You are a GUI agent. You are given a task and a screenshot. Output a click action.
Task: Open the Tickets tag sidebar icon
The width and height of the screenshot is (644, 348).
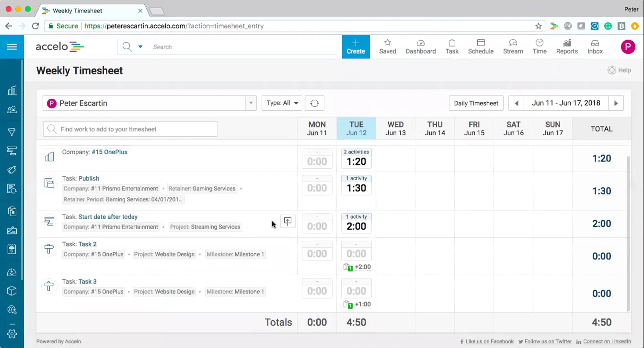point(12,170)
